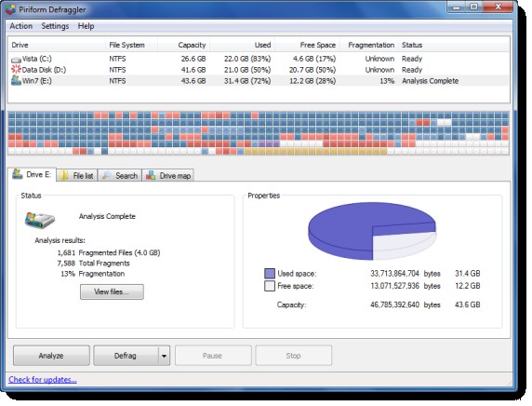Image resolution: width=532 pixels, height=406 pixels.
Task: Click the Free space white color swatch
Action: [270, 286]
